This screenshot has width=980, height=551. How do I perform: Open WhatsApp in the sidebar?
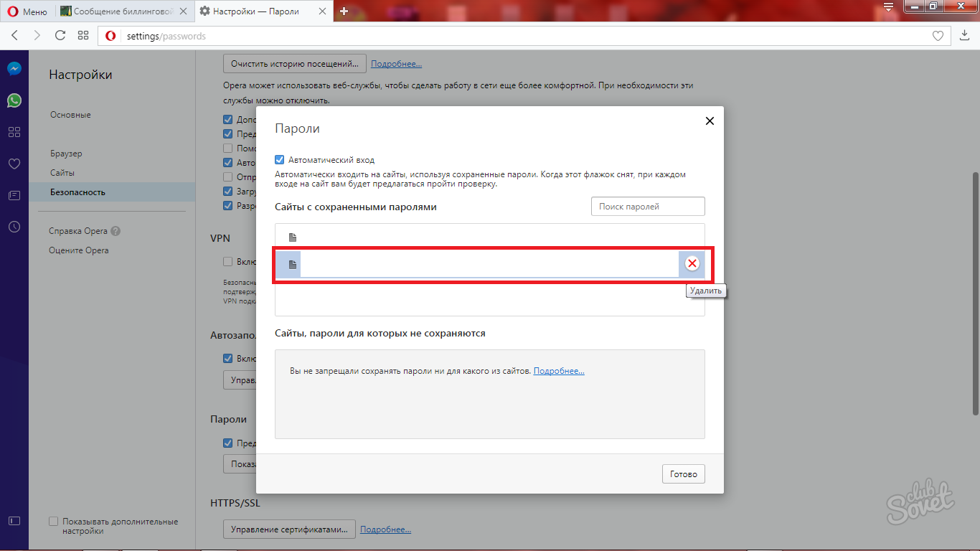[x=14, y=100]
